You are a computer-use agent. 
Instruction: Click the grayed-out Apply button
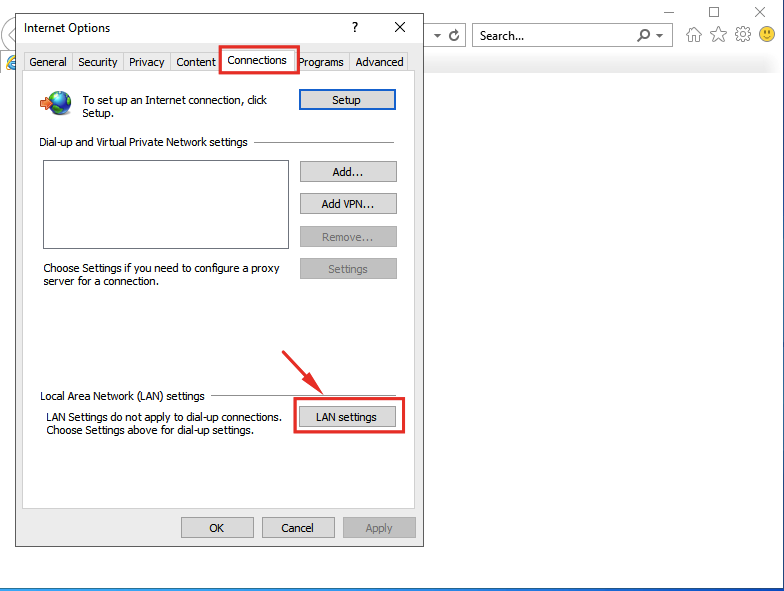tap(379, 528)
